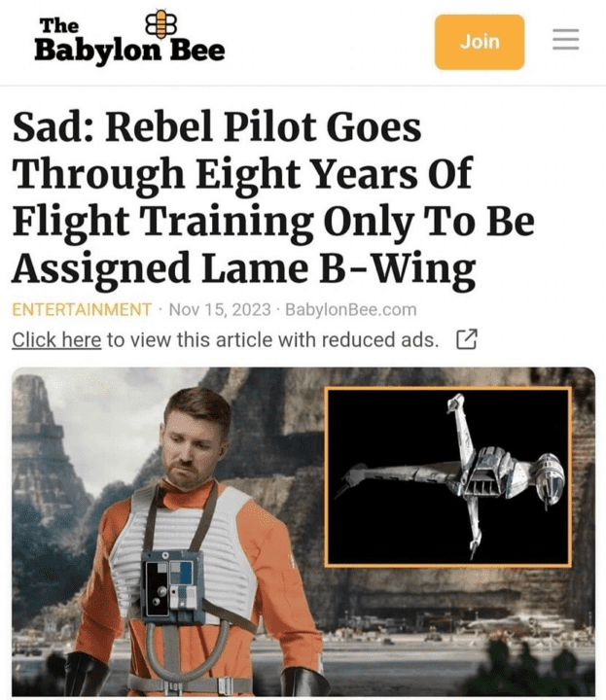Click the Nov 15, 2023 date text
606x700 pixels.
[x=220, y=309]
